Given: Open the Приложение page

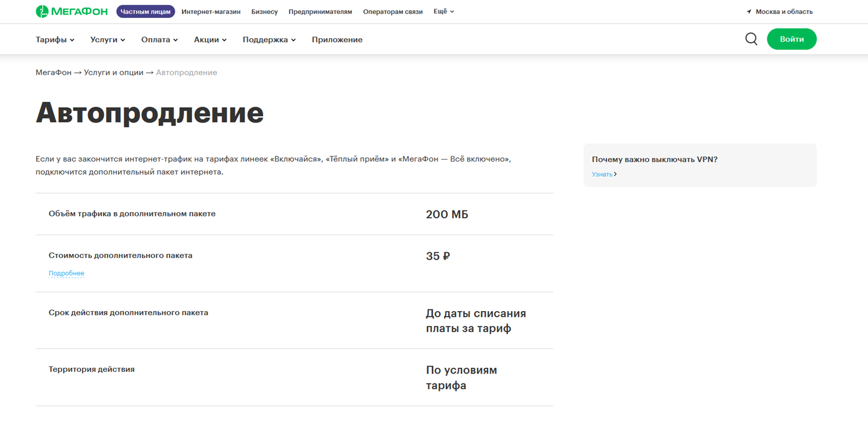Looking at the screenshot, I should pyautogui.click(x=337, y=40).
